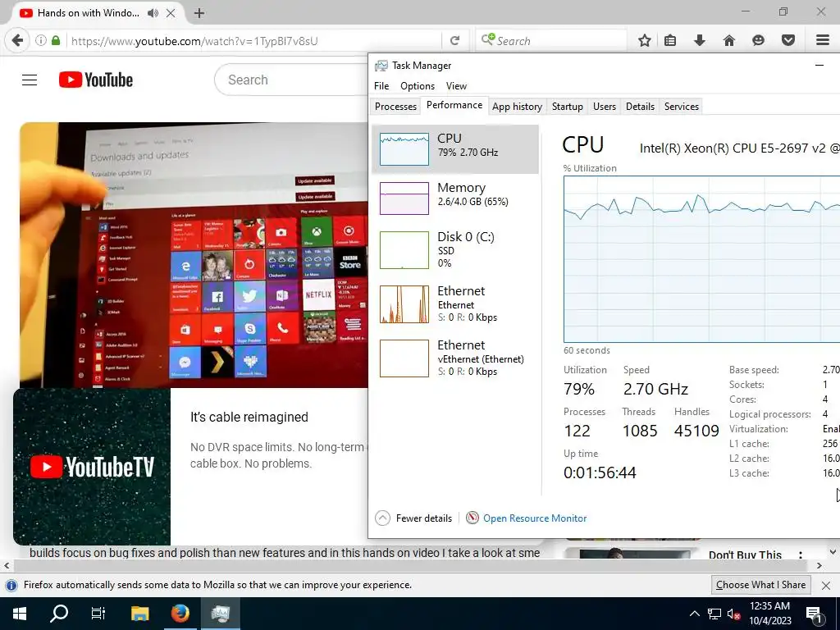Screen dimensions: 840x630
Task: Switch to the Processes tab
Action: coord(395,107)
